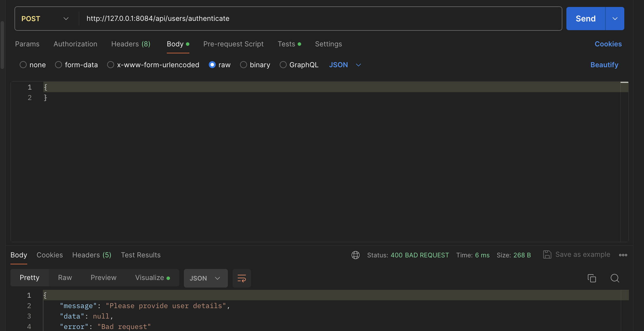Select the request Body tab

(x=178, y=44)
